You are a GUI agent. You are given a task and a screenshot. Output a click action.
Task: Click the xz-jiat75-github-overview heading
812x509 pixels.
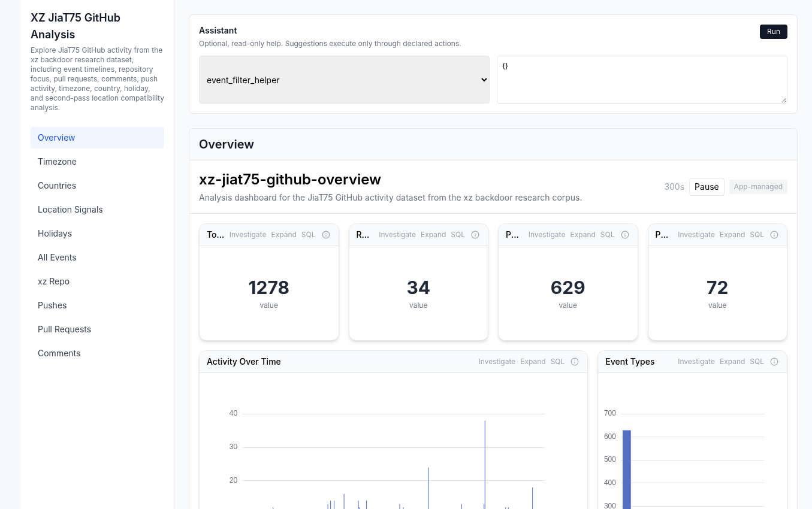(x=290, y=180)
